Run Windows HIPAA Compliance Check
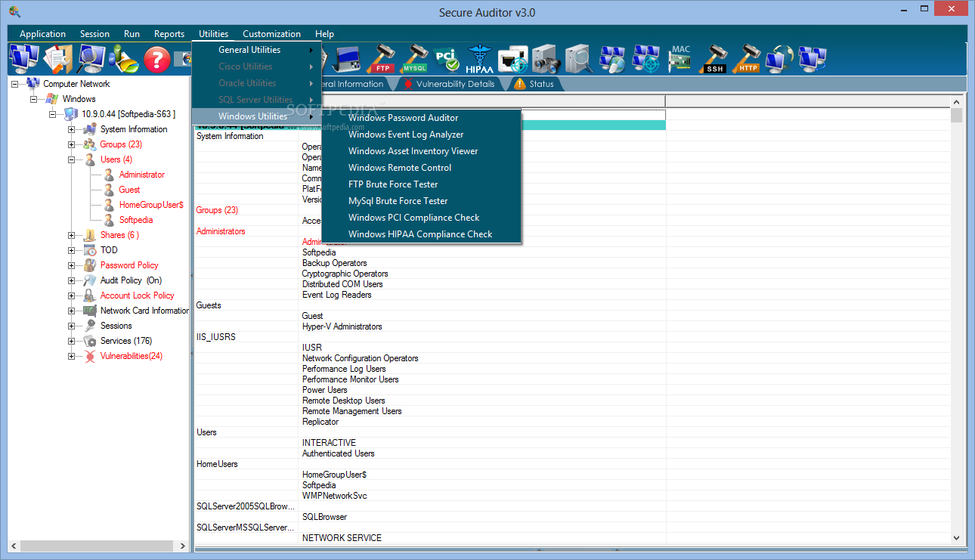This screenshot has width=975, height=560. tap(422, 234)
